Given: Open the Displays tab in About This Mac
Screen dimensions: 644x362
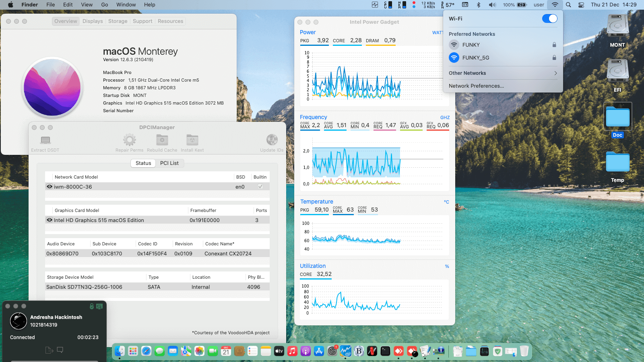Looking at the screenshot, I should coord(92,21).
